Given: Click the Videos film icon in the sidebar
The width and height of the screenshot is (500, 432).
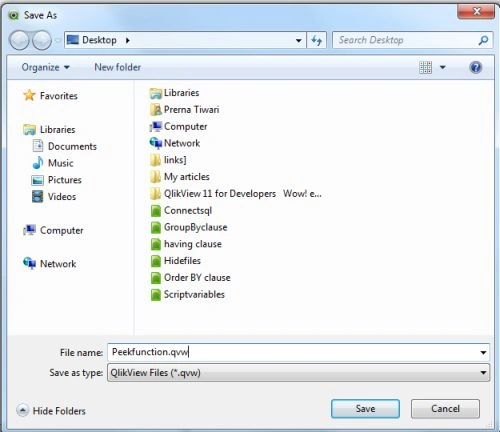Looking at the screenshot, I should coord(37,196).
